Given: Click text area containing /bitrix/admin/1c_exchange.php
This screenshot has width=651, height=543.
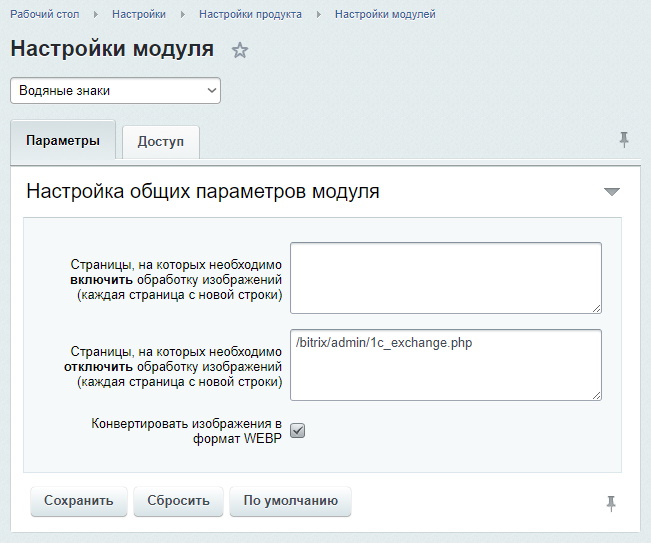Looking at the screenshot, I should click(445, 365).
